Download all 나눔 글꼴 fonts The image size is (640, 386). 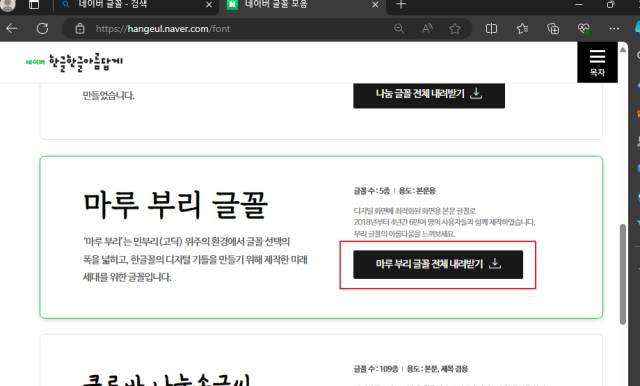point(429,95)
